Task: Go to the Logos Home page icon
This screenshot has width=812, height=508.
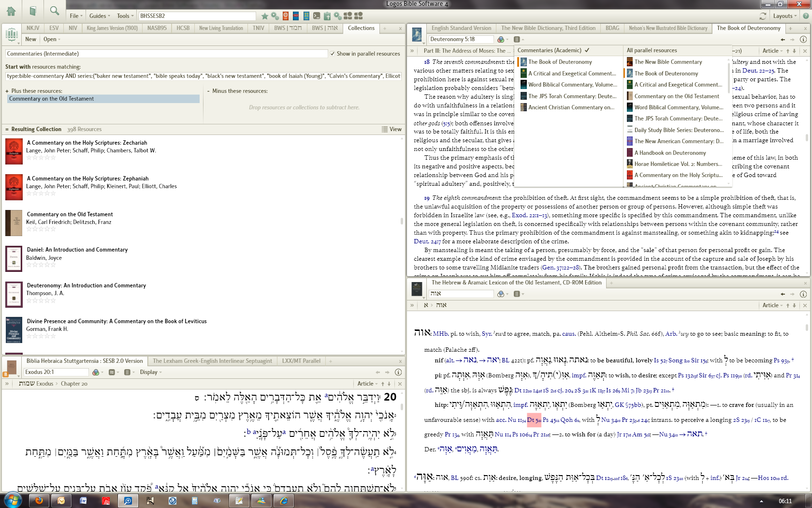Action: (x=11, y=11)
